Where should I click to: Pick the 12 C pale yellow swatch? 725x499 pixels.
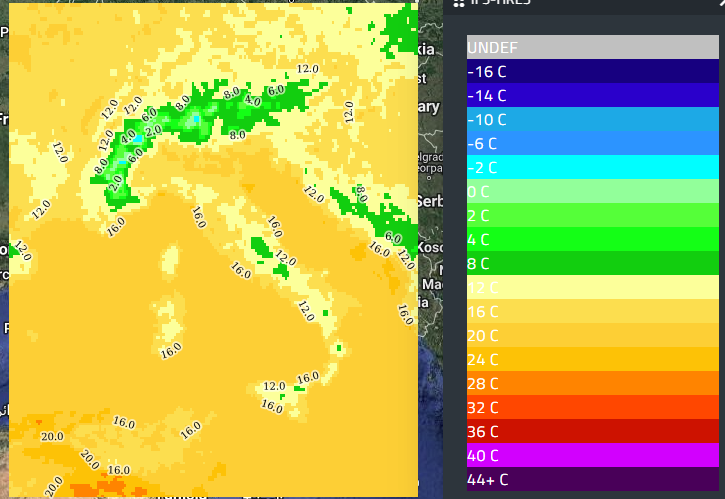pyautogui.click(x=592, y=287)
